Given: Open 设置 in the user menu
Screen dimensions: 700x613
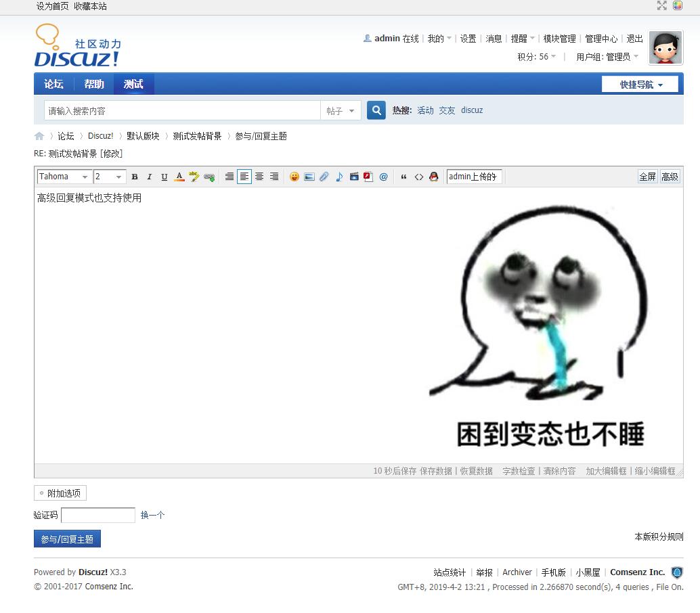Looking at the screenshot, I should click(x=468, y=39).
